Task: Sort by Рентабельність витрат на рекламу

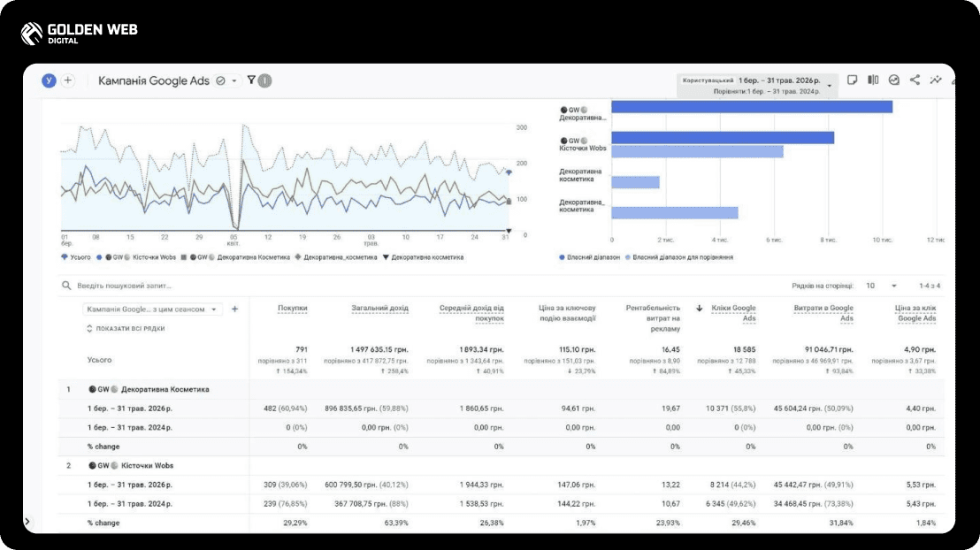Action: coord(653,318)
